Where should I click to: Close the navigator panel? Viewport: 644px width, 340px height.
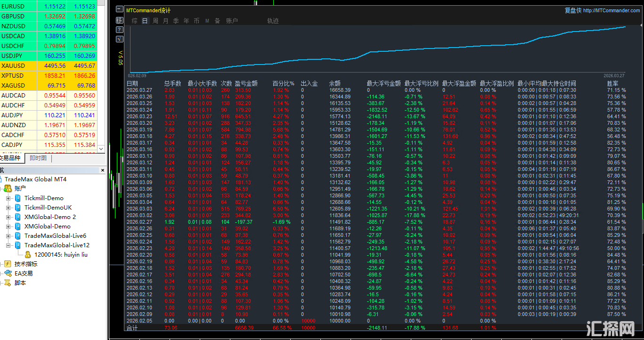(x=103, y=170)
